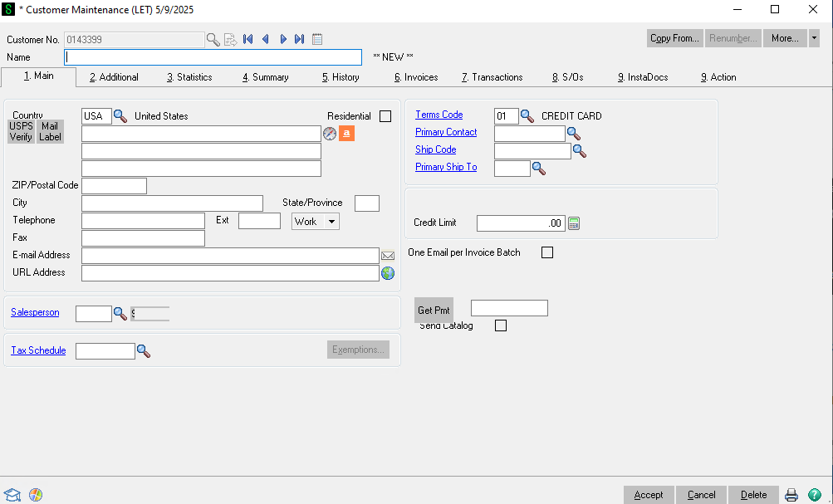Open the globe icon next to URL Address
This screenshot has height=504, width=833.
(x=387, y=273)
